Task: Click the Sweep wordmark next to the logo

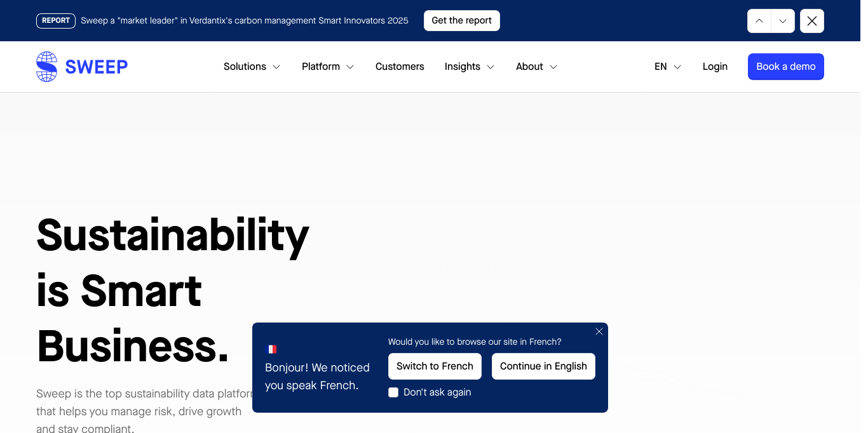Action: (x=96, y=67)
